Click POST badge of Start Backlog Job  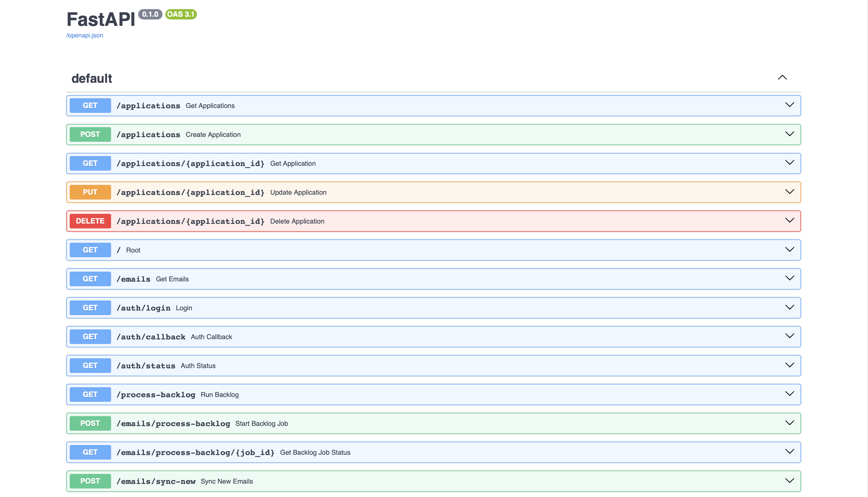90,423
